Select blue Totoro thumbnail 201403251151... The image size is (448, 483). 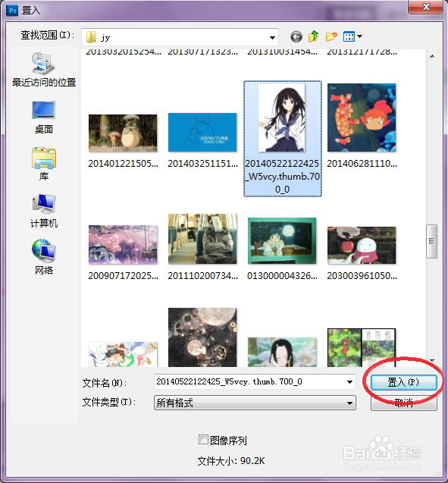[x=202, y=132]
